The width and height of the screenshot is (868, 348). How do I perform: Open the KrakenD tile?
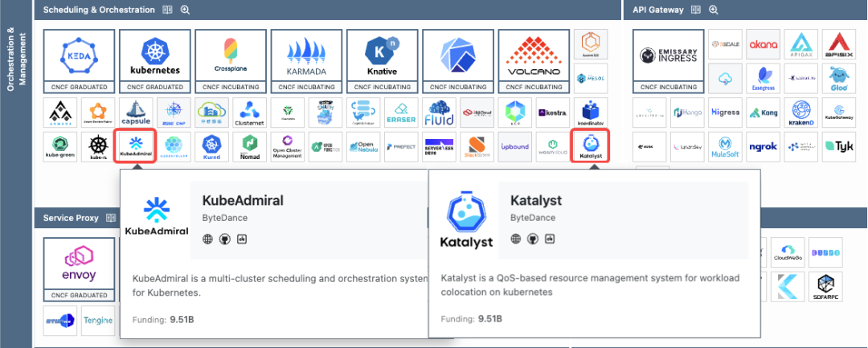tap(801, 113)
